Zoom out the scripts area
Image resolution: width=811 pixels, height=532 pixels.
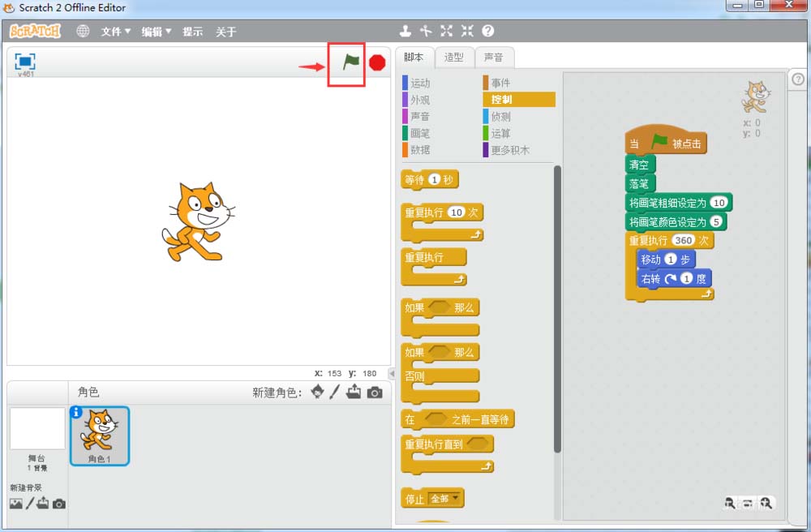(x=730, y=503)
